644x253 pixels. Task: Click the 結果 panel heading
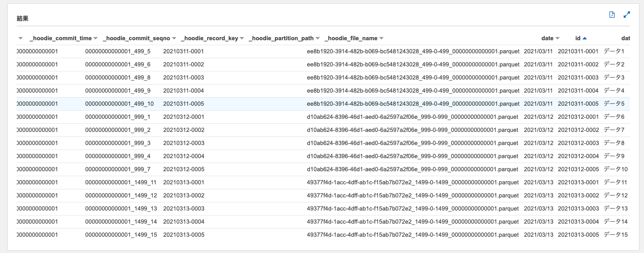click(x=23, y=19)
